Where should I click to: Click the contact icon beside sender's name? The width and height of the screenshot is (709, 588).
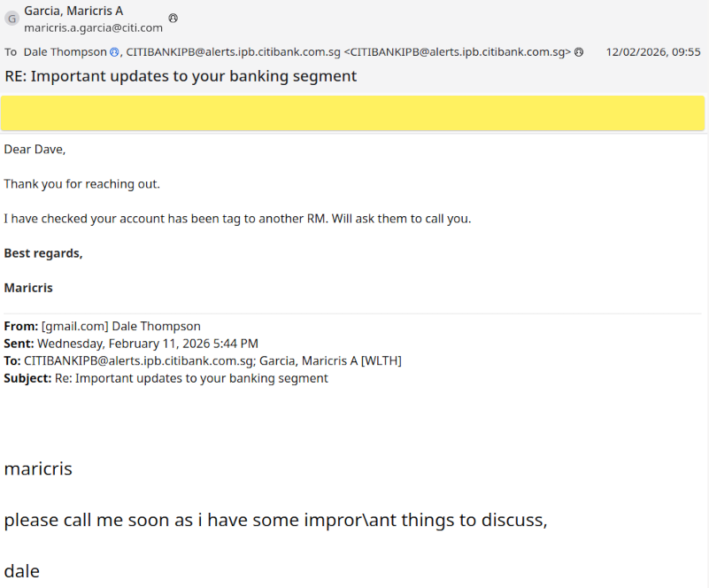tap(173, 18)
